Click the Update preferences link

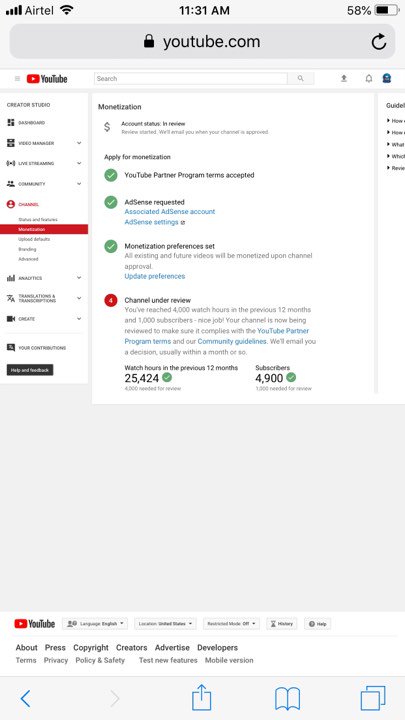point(155,276)
